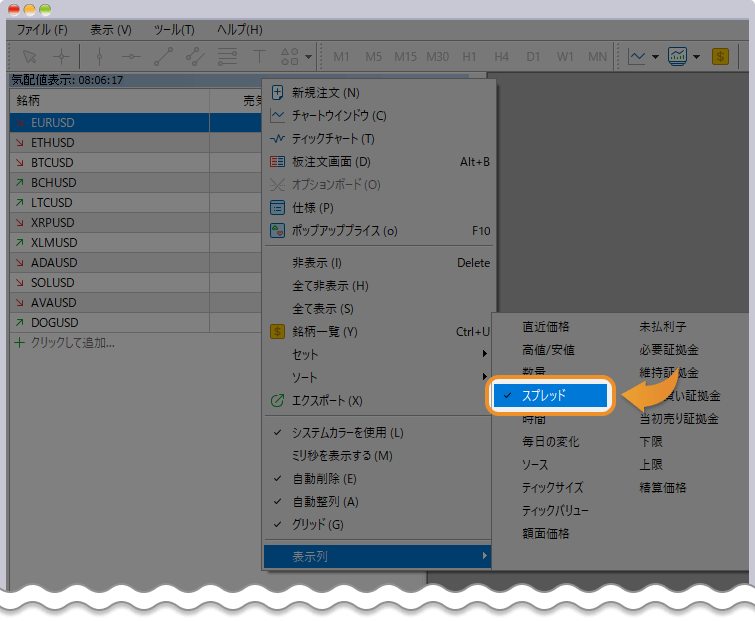Open 銘柄一覧 (Y) symbols list
The height and width of the screenshot is (621, 755).
pos(378,332)
